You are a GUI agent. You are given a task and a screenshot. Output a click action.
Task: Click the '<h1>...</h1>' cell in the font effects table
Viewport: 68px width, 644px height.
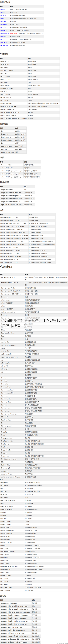coord(14,61)
